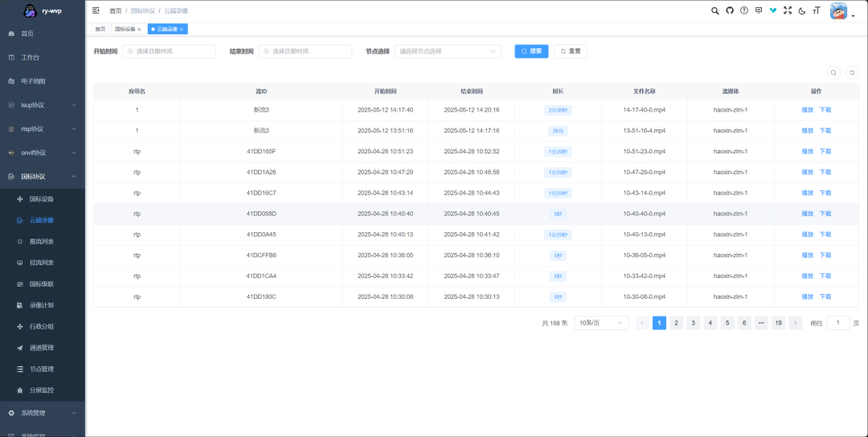Image resolution: width=868 pixels, height=437 pixels.
Task: Click the round search toggle above table
Action: pos(834,72)
